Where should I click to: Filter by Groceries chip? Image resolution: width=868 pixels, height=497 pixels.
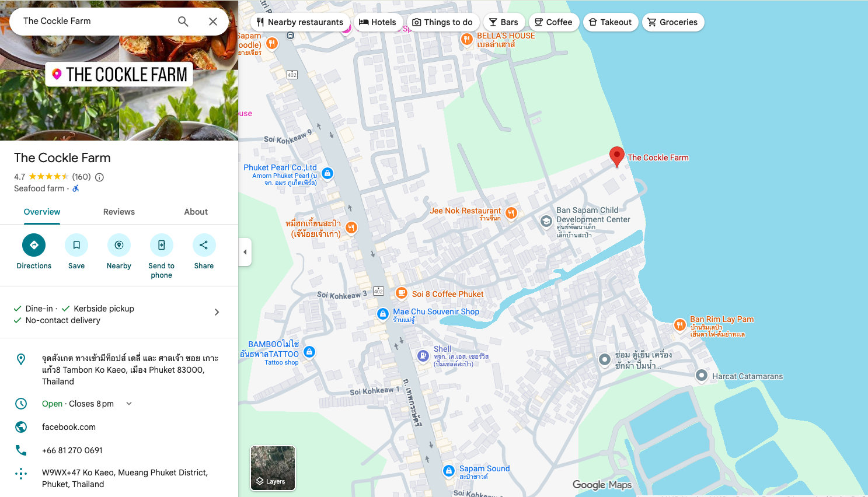673,22
